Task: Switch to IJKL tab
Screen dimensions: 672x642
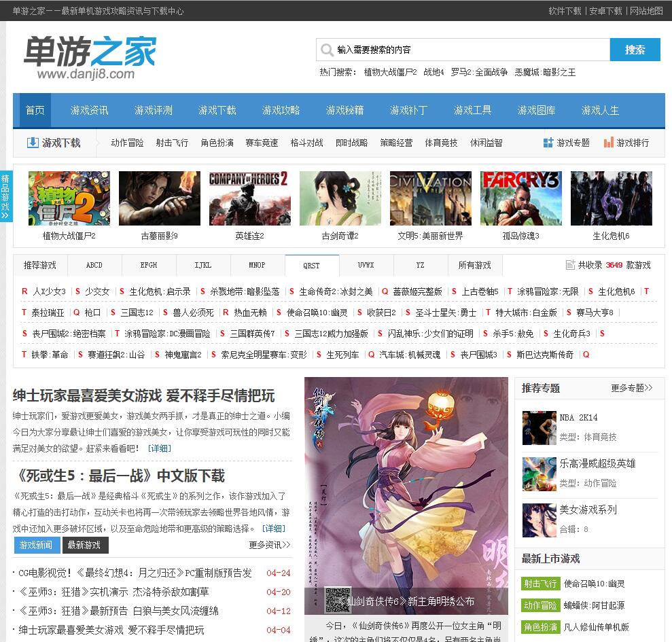Action: point(203,265)
